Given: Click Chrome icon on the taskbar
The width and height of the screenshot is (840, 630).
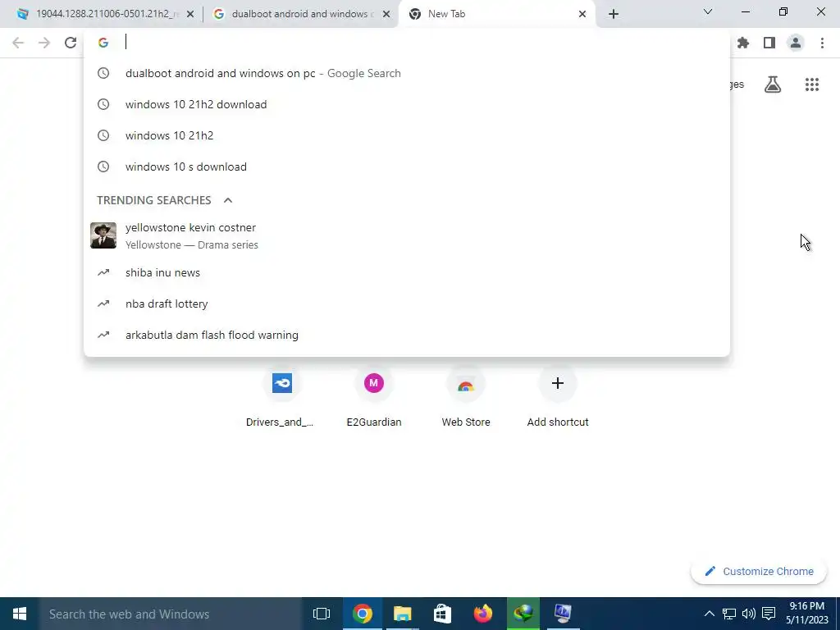Looking at the screenshot, I should click(x=362, y=614).
